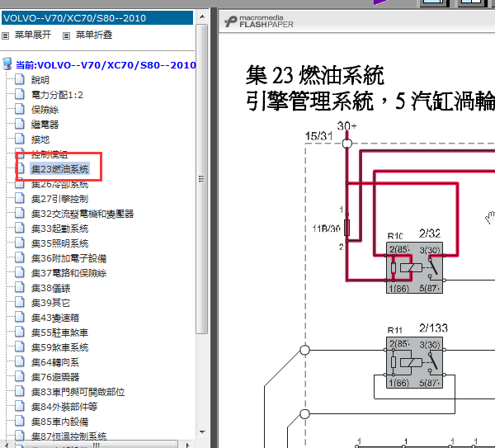
Task: Open the 保險絲 tree item
Action: click(x=45, y=110)
